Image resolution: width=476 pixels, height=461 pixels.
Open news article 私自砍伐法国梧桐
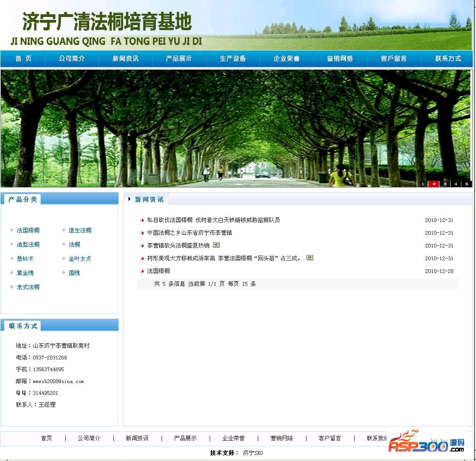[x=213, y=220]
